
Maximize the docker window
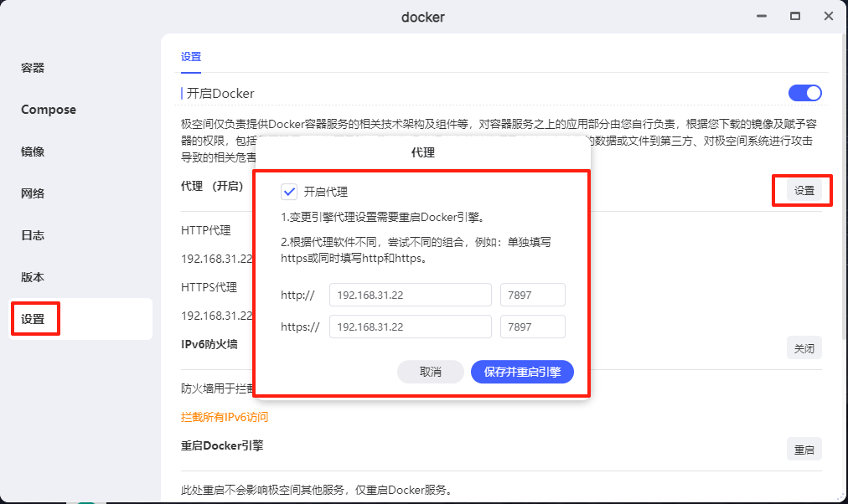point(795,16)
